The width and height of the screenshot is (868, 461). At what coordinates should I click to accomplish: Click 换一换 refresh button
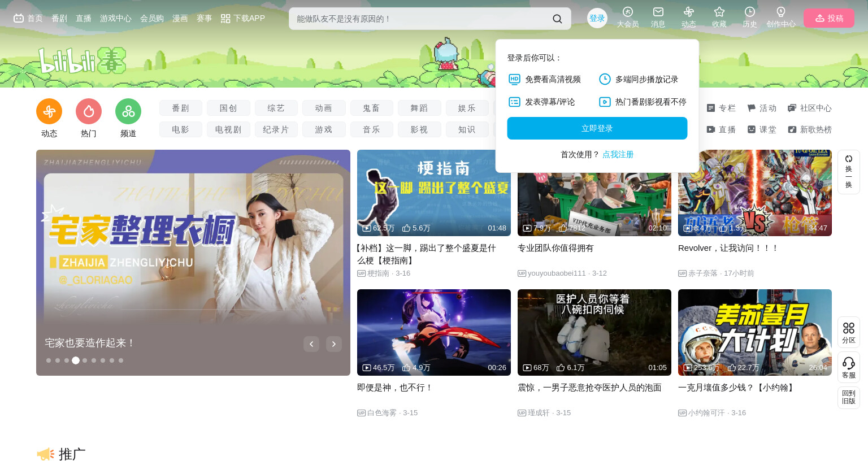click(x=849, y=172)
